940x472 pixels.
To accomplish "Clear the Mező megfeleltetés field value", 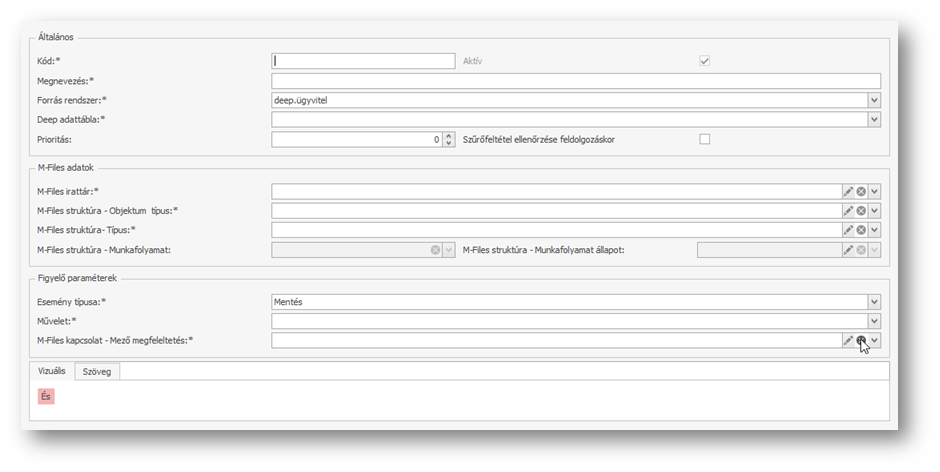I will coord(861,341).
